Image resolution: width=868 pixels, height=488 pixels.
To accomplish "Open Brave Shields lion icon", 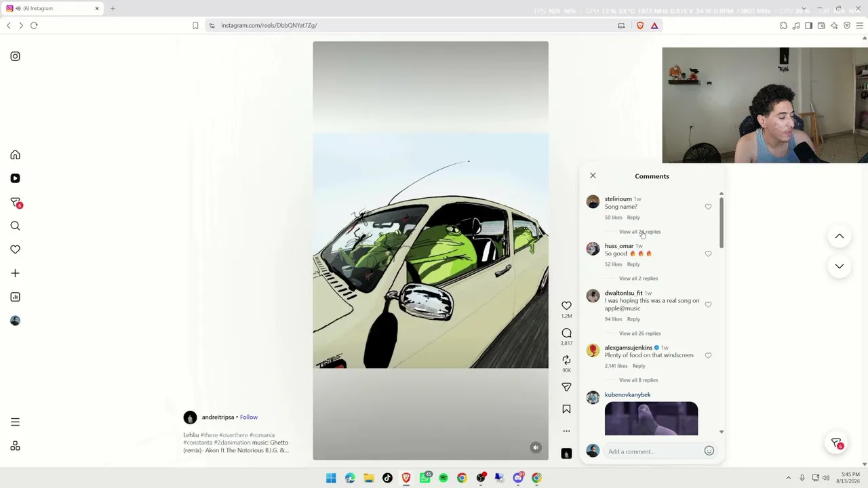I will pyautogui.click(x=640, y=26).
